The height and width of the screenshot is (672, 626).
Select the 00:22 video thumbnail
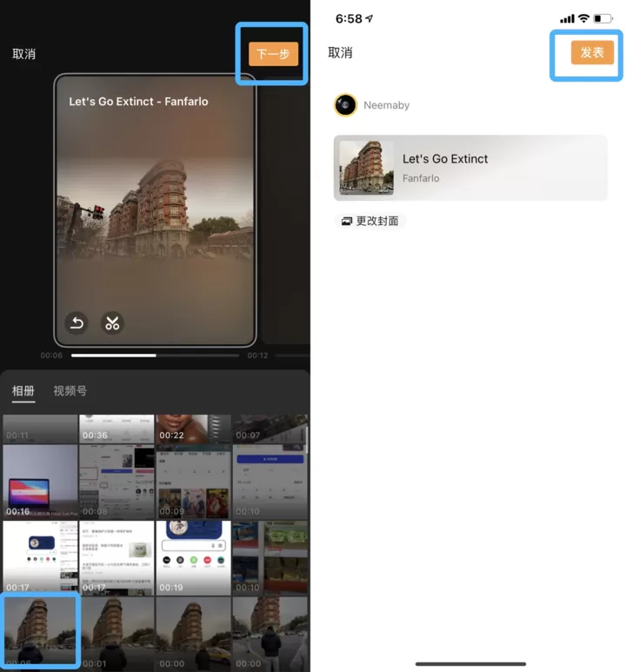pos(193,429)
